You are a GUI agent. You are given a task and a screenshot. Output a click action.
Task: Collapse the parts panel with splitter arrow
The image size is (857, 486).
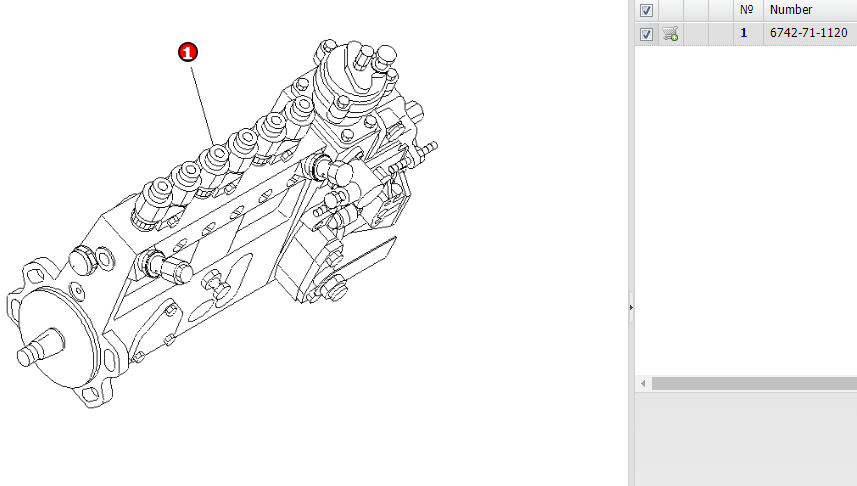click(631, 308)
